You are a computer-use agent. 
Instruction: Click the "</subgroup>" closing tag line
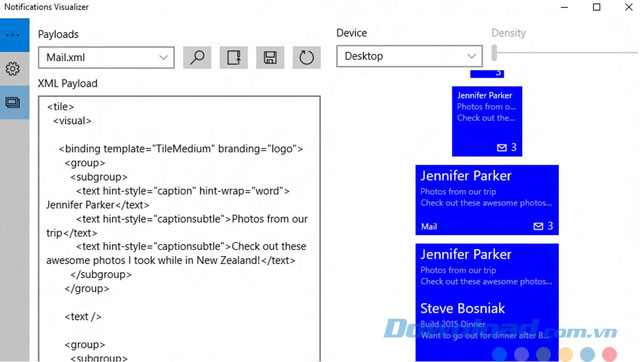tap(101, 274)
